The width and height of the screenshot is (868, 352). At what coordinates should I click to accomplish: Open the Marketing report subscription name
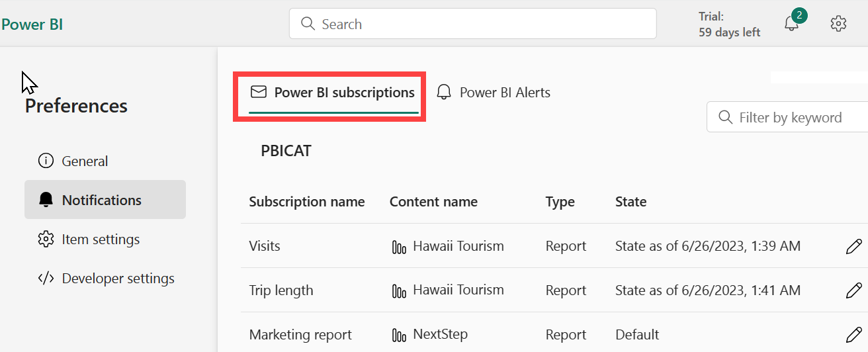point(300,335)
